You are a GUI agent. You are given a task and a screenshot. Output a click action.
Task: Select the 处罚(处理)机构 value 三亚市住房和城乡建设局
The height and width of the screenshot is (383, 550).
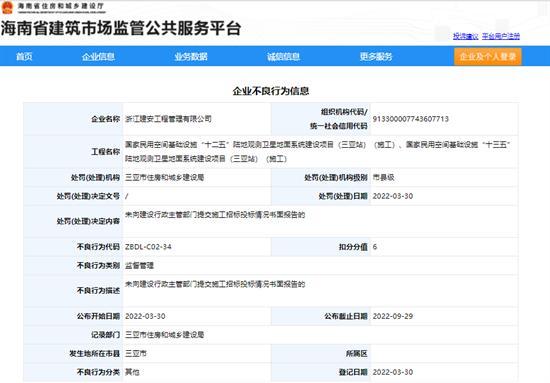(165, 177)
